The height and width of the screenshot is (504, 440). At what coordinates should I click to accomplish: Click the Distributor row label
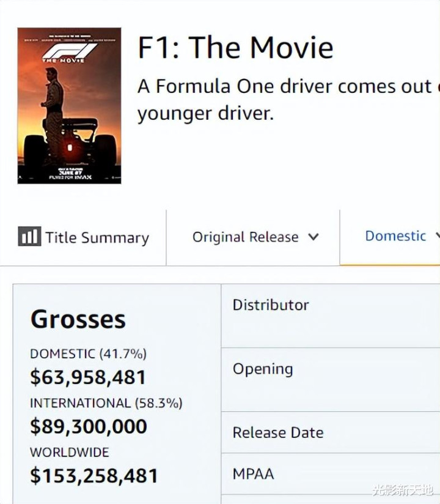pos(271,305)
